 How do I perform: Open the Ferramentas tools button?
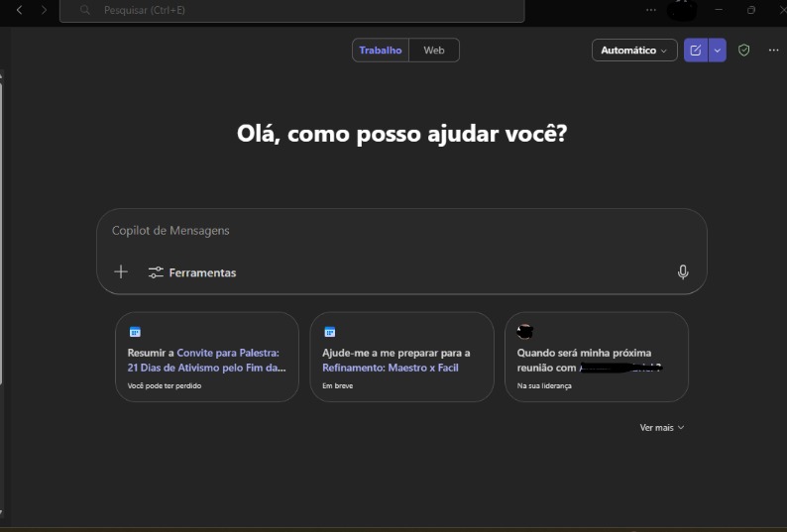point(192,272)
